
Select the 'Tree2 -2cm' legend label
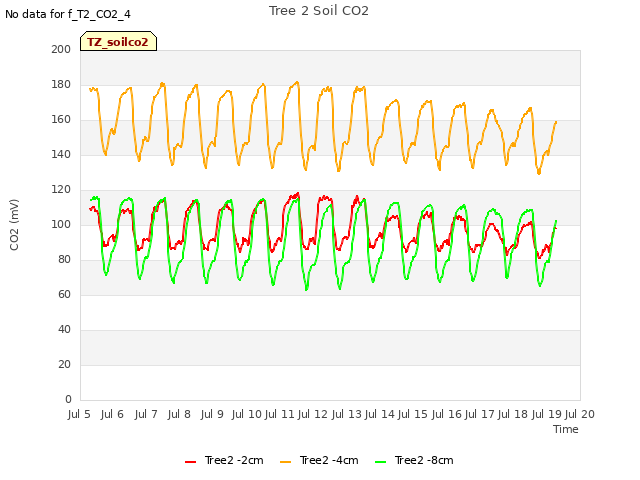coord(234,460)
